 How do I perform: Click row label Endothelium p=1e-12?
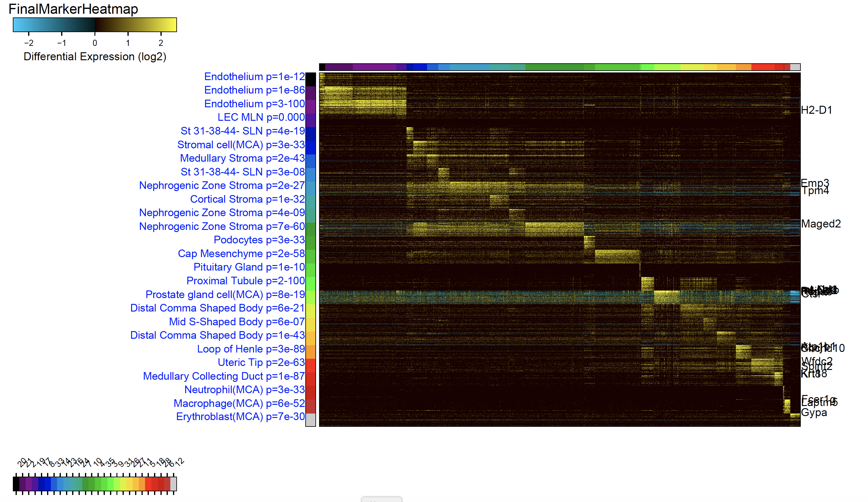coord(254,76)
